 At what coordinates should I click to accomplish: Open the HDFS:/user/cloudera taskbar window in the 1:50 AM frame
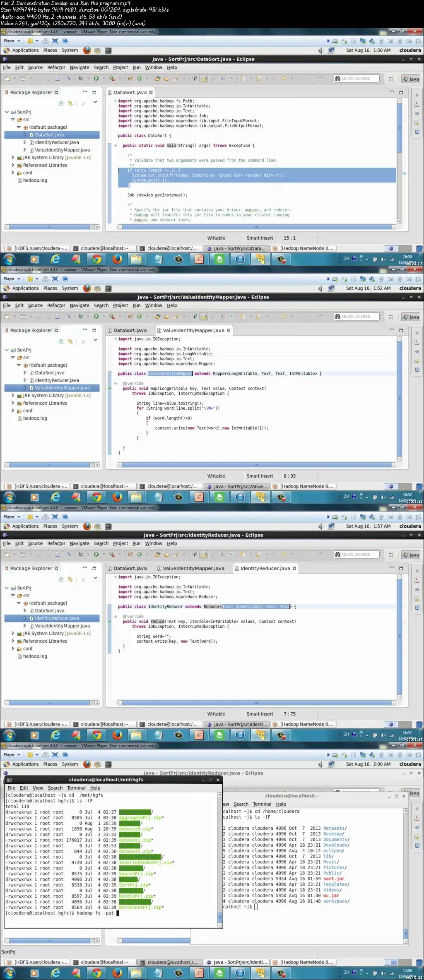click(x=36, y=248)
